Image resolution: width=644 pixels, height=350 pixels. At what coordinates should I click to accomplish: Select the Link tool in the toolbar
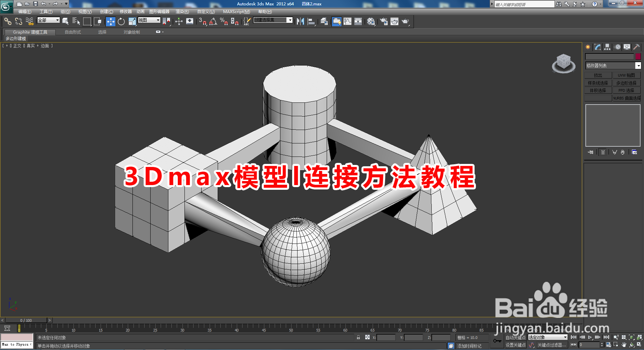coord(8,21)
